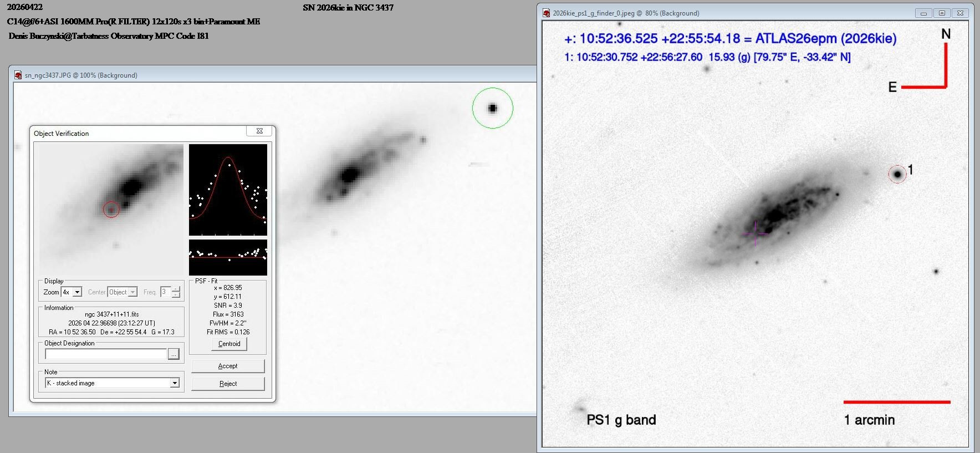
Task: Close the 2026kie finder image window
Action: coord(961,13)
